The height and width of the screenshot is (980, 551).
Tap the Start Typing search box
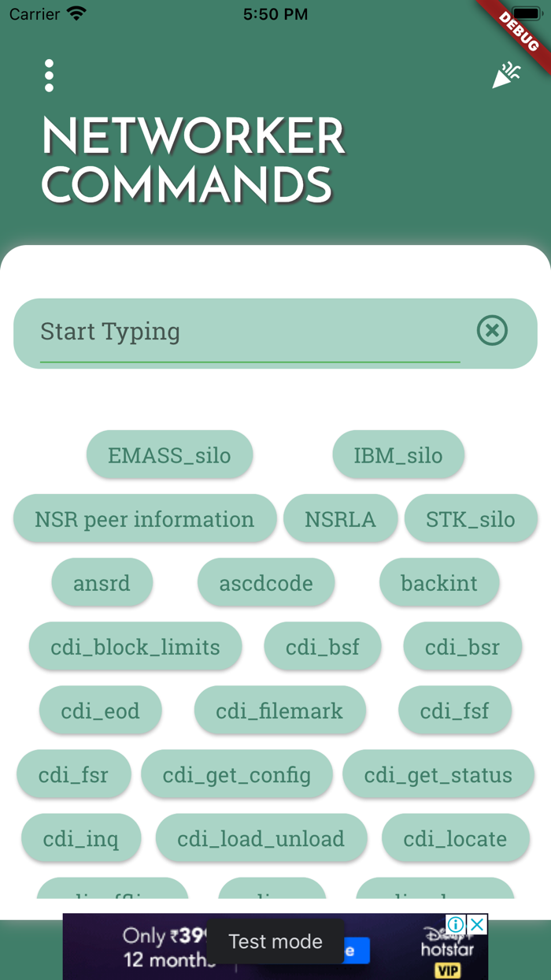[236, 332]
